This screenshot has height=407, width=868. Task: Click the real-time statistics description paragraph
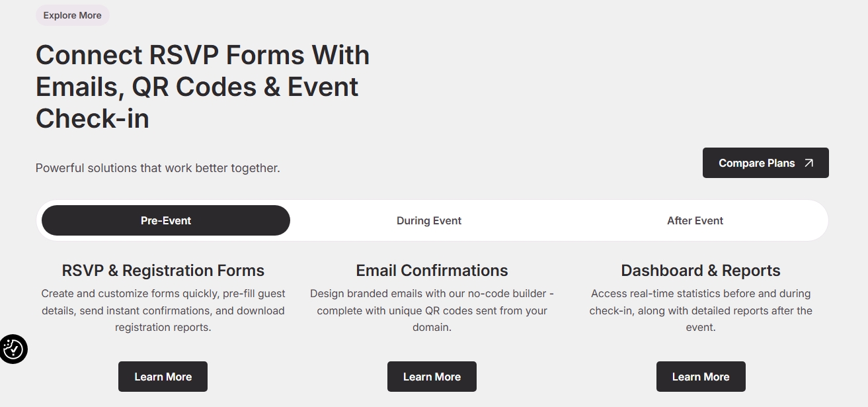701,310
